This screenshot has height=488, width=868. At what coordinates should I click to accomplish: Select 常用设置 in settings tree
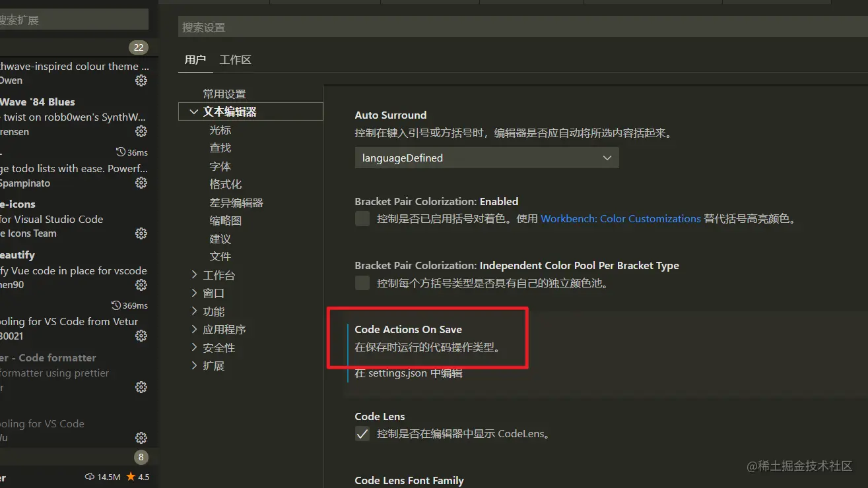[x=224, y=94]
